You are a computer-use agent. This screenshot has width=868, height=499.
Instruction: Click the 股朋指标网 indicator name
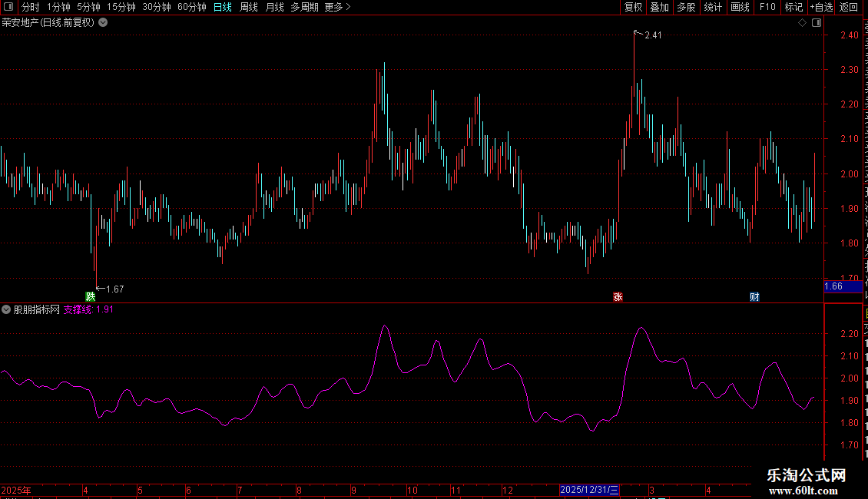click(x=37, y=309)
